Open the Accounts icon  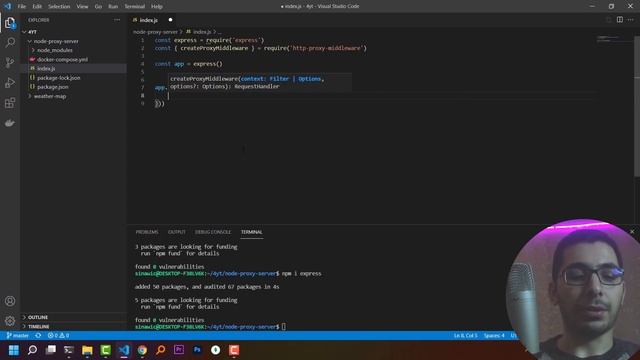pyautogui.click(x=10, y=301)
